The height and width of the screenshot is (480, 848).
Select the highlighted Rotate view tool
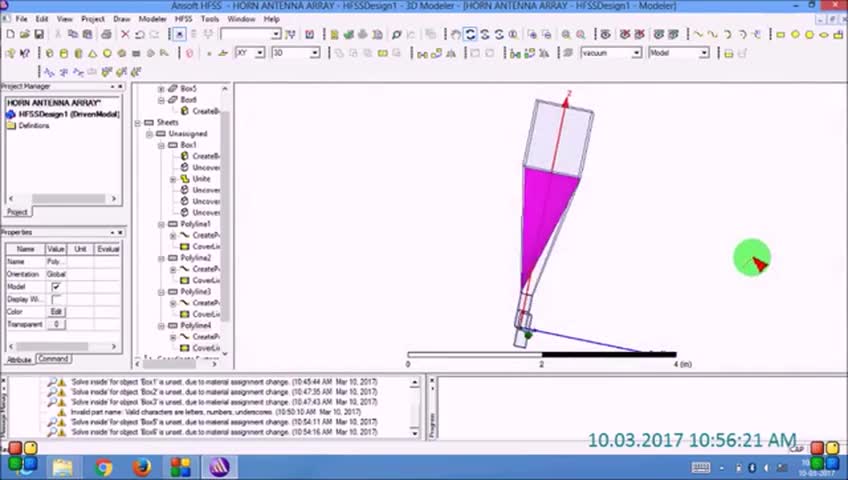(470, 35)
